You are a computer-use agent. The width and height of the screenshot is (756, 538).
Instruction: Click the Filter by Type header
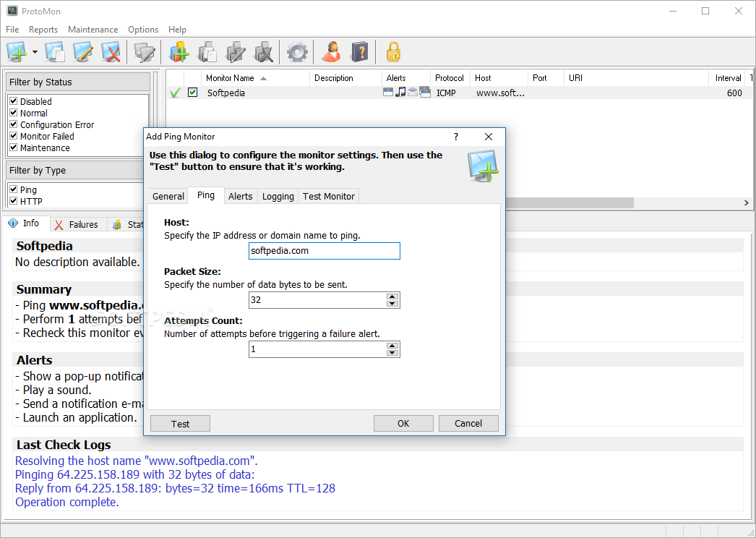point(76,171)
